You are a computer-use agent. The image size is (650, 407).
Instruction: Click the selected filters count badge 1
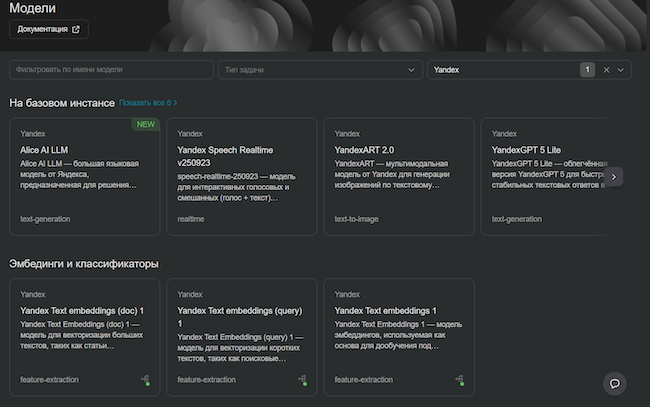pyautogui.click(x=587, y=70)
